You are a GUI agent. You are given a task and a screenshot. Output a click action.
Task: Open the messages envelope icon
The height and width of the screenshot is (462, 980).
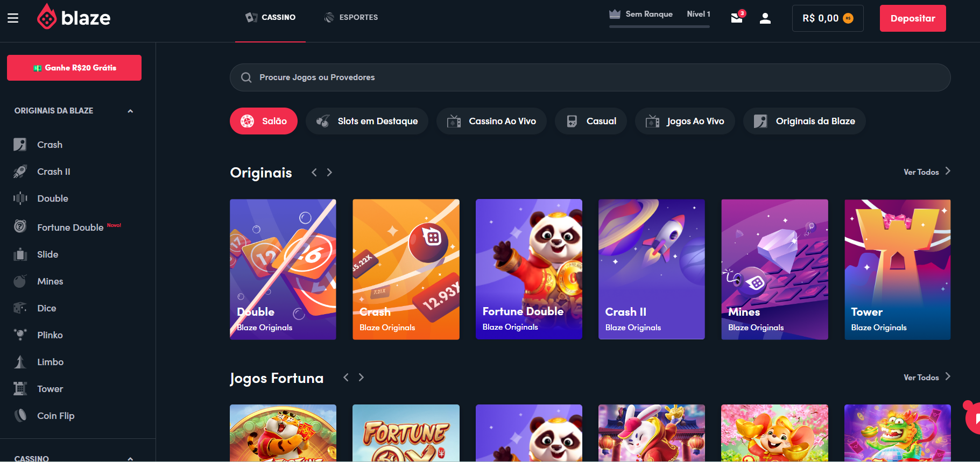pyautogui.click(x=737, y=18)
